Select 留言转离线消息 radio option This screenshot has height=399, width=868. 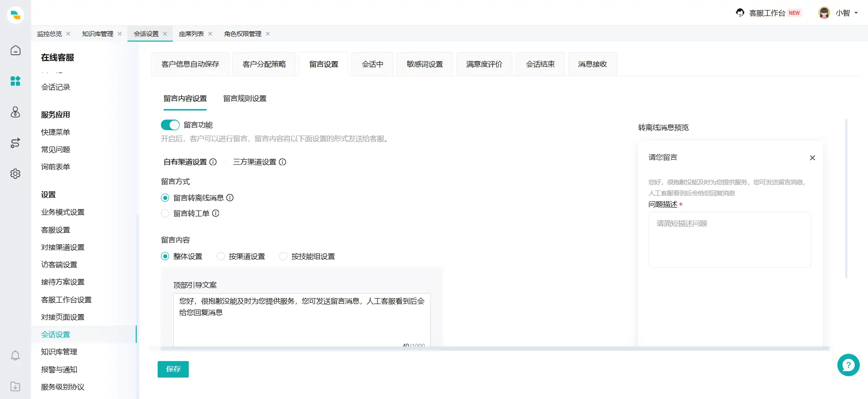[165, 198]
